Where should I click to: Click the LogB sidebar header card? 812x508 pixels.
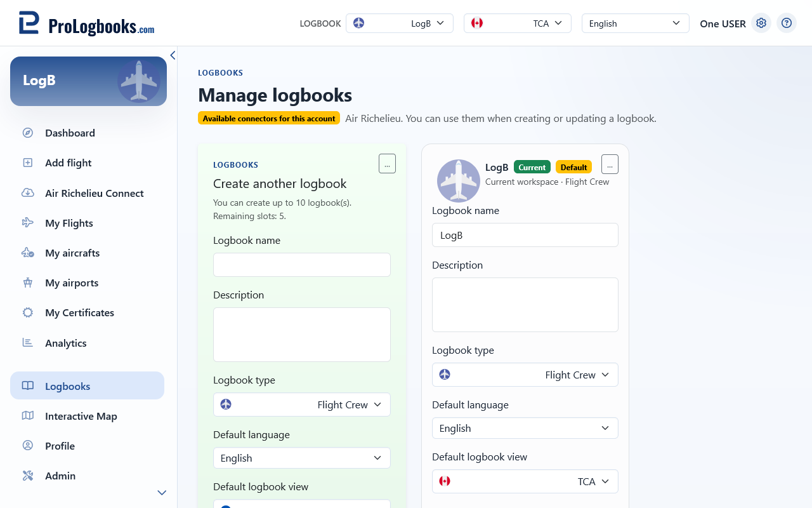[88, 81]
